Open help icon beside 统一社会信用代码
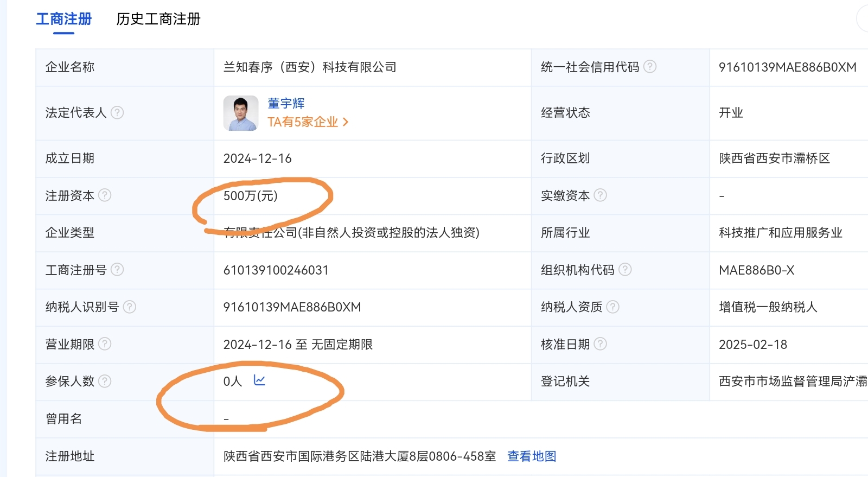The height and width of the screenshot is (477, 868). 650,67
